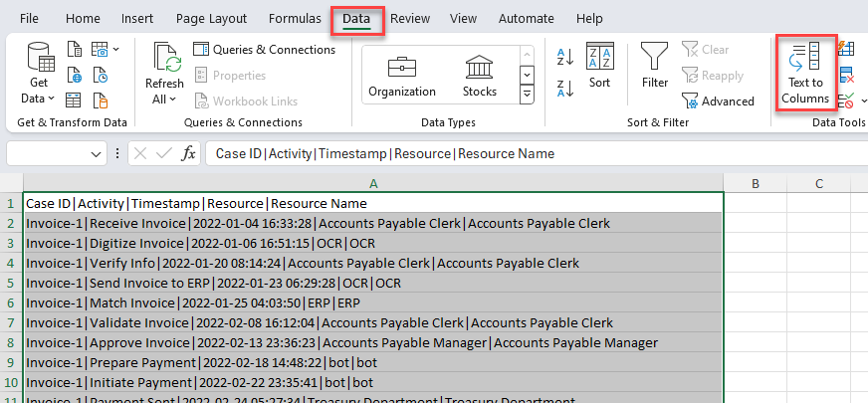The image size is (868, 403).
Task: Click the Enter checkmark formula bar icon
Action: 164,153
